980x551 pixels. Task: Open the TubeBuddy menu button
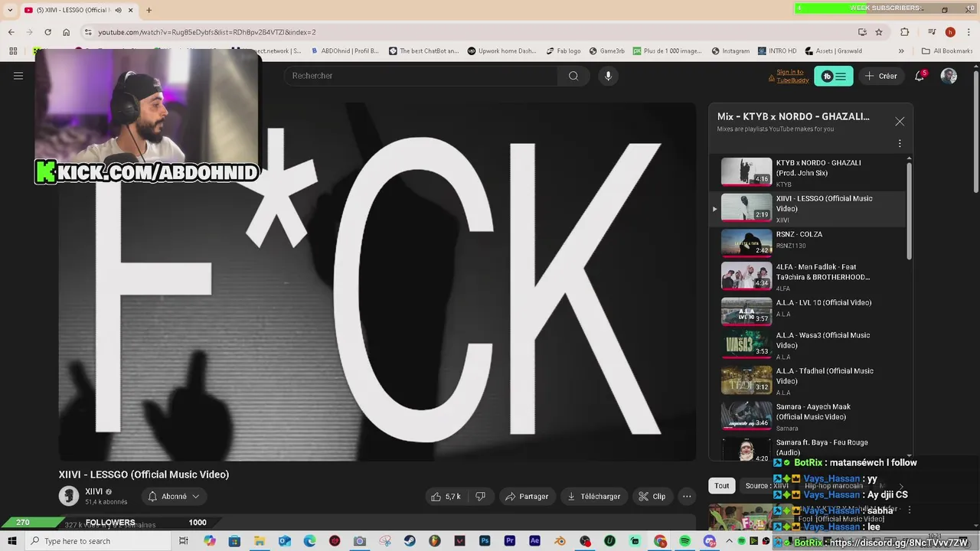coord(833,76)
